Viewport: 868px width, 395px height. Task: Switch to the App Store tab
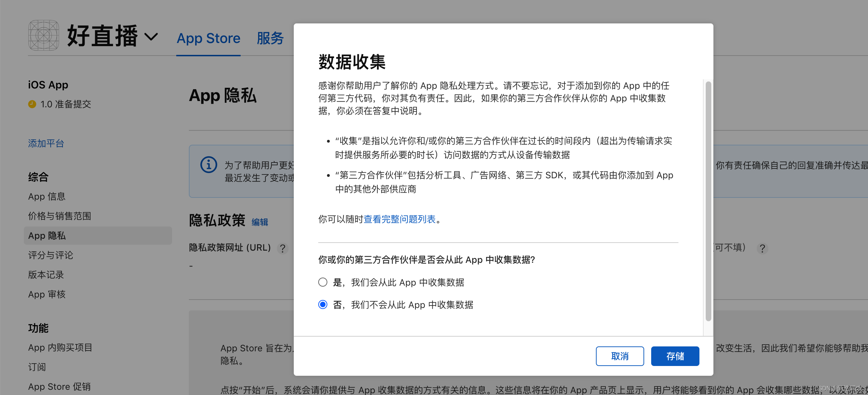208,38
